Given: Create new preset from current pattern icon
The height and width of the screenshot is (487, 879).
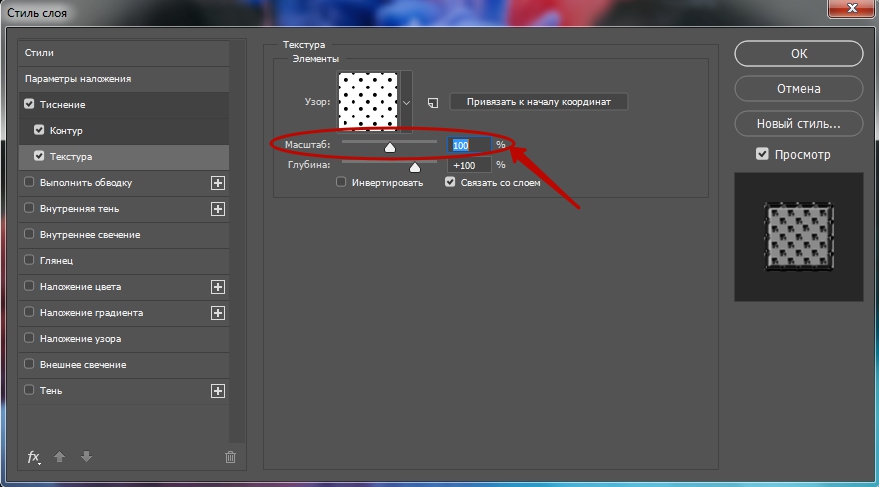Looking at the screenshot, I should point(433,103).
